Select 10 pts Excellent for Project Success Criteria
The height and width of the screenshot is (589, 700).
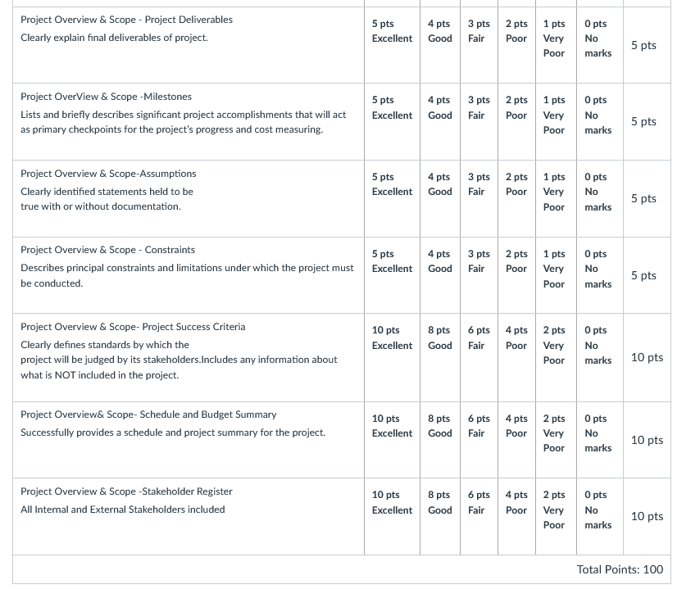point(392,357)
